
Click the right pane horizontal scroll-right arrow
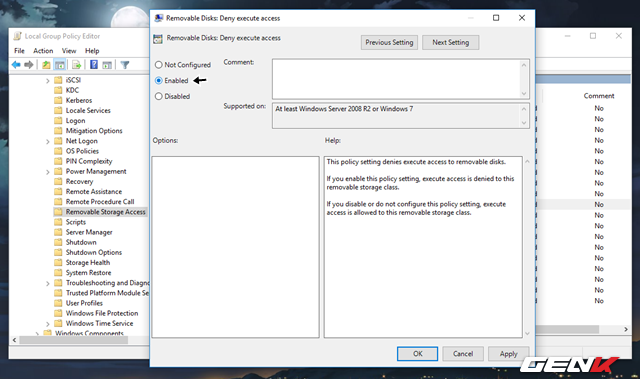[x=626, y=329]
